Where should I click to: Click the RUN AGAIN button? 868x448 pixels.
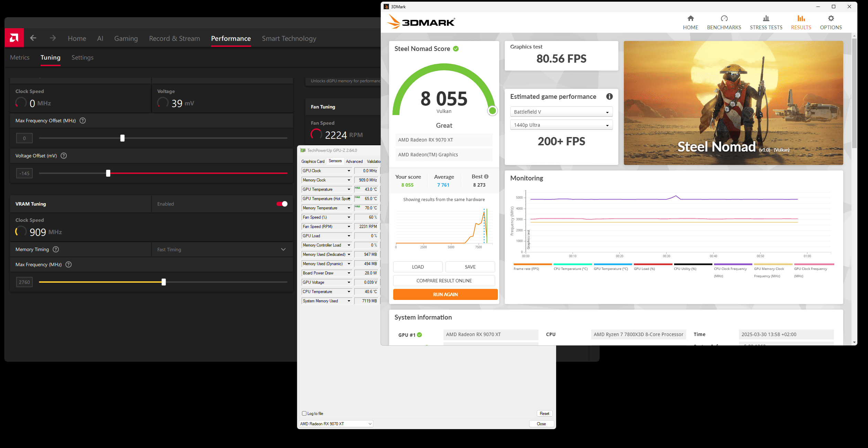446,294
